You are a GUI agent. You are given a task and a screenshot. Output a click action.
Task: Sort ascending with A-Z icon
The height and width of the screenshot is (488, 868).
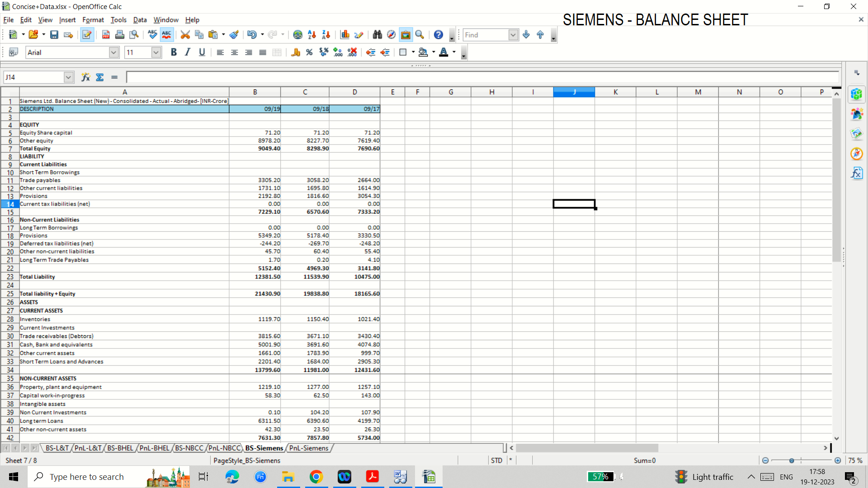312,35
